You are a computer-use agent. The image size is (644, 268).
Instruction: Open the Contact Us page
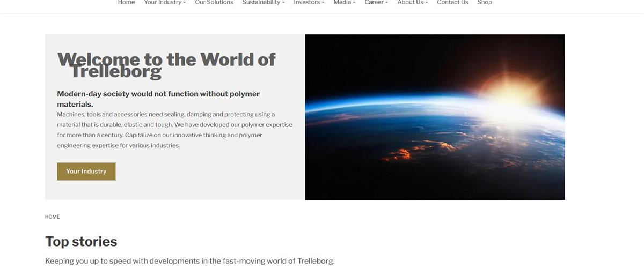pos(452,3)
